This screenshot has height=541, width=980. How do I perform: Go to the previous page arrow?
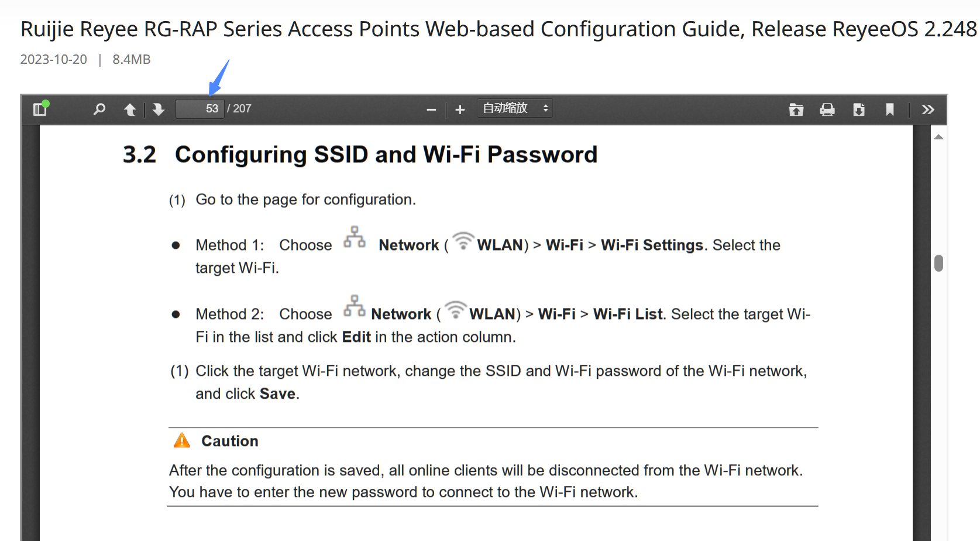(x=130, y=109)
